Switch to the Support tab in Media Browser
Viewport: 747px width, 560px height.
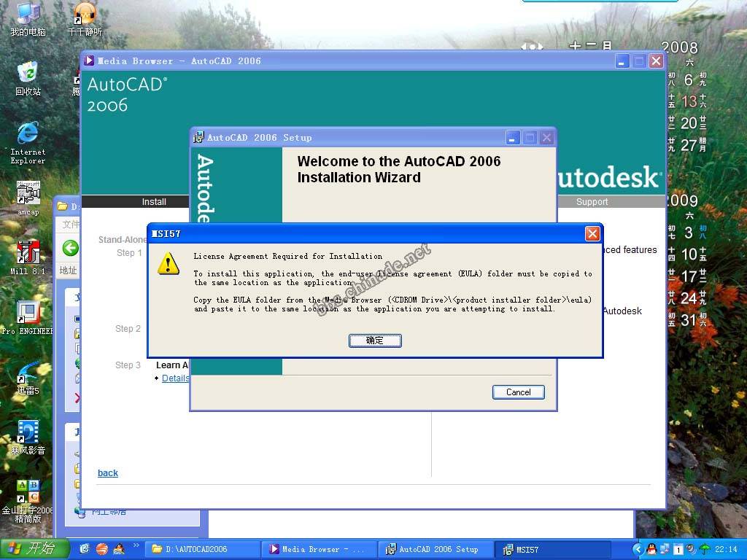click(x=592, y=201)
